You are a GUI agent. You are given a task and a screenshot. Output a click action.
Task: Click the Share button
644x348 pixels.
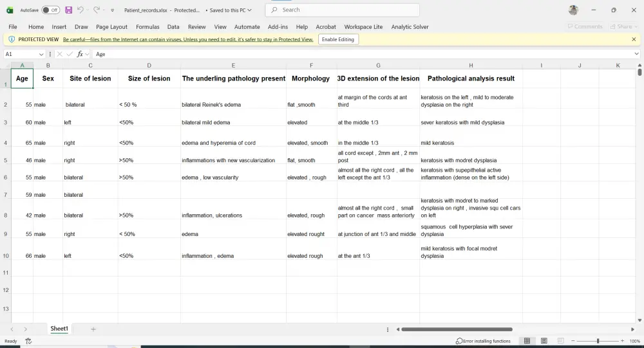coord(624,26)
